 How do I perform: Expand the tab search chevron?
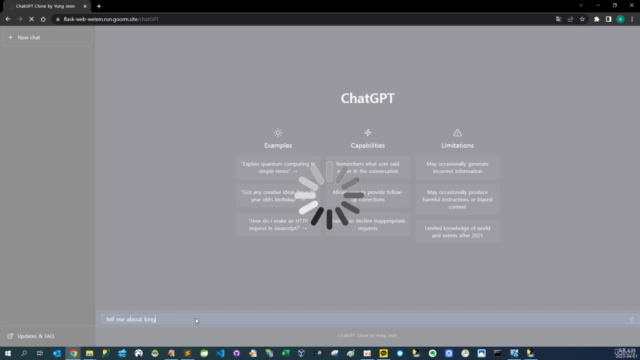581,5
